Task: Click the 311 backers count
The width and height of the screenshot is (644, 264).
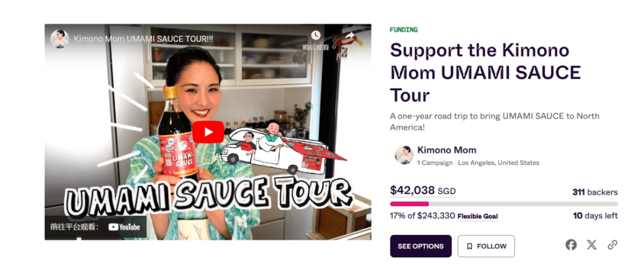Action: (595, 192)
